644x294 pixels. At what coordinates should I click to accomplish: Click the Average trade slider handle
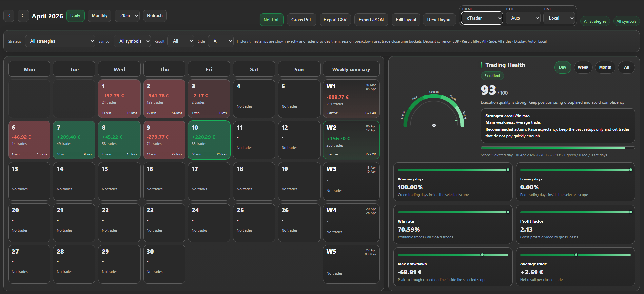tap(576, 255)
